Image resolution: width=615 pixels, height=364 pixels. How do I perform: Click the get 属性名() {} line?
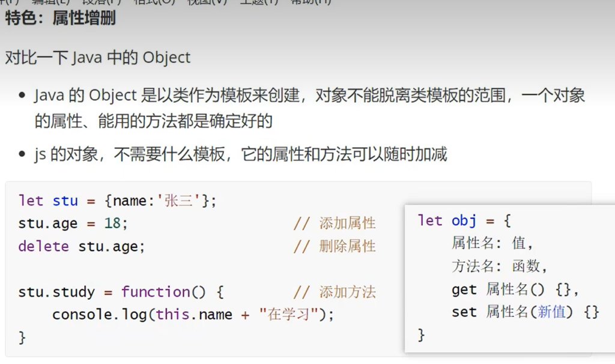(x=515, y=290)
